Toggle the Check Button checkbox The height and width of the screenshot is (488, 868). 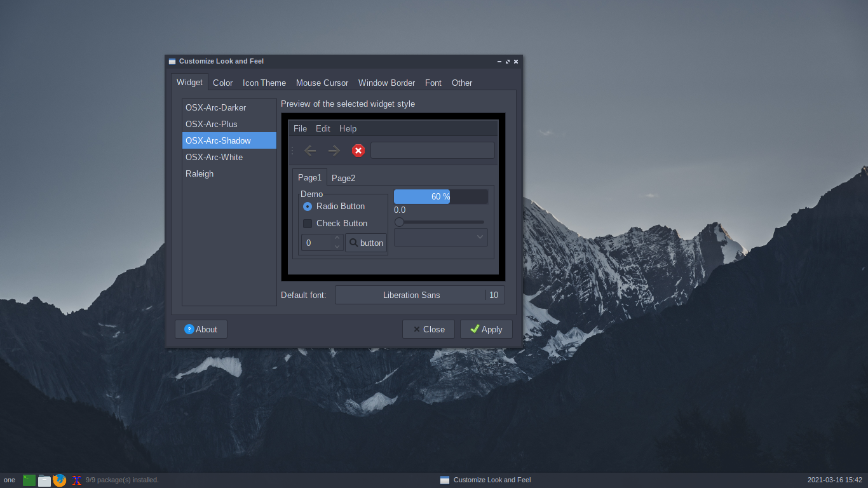click(x=308, y=224)
